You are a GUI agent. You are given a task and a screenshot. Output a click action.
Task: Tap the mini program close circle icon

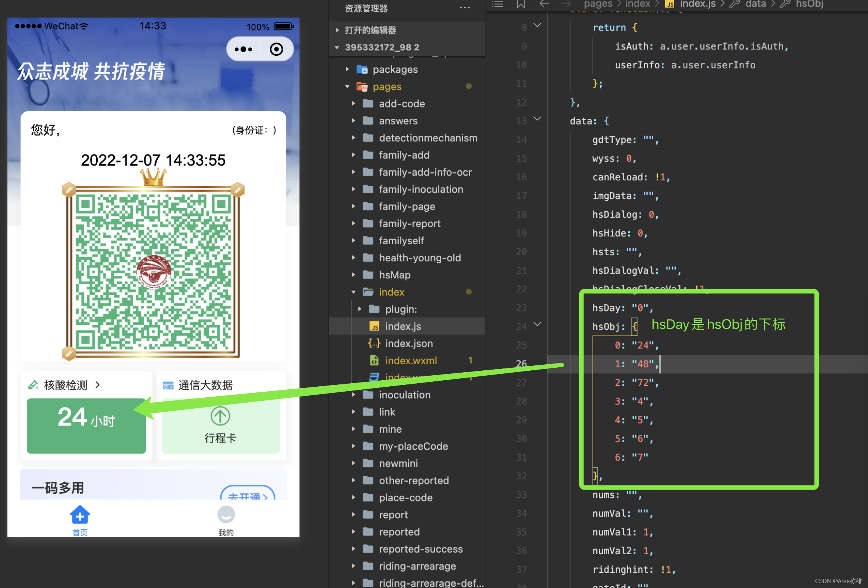click(276, 49)
